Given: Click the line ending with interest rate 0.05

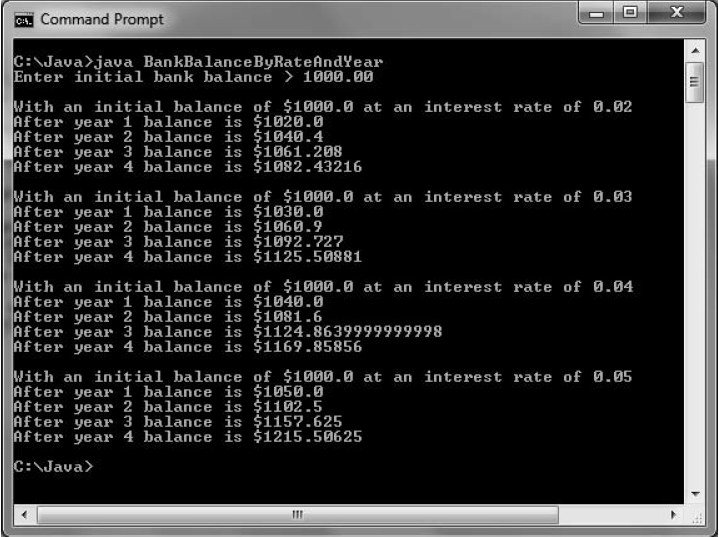Looking at the screenshot, I should tap(323, 377).
